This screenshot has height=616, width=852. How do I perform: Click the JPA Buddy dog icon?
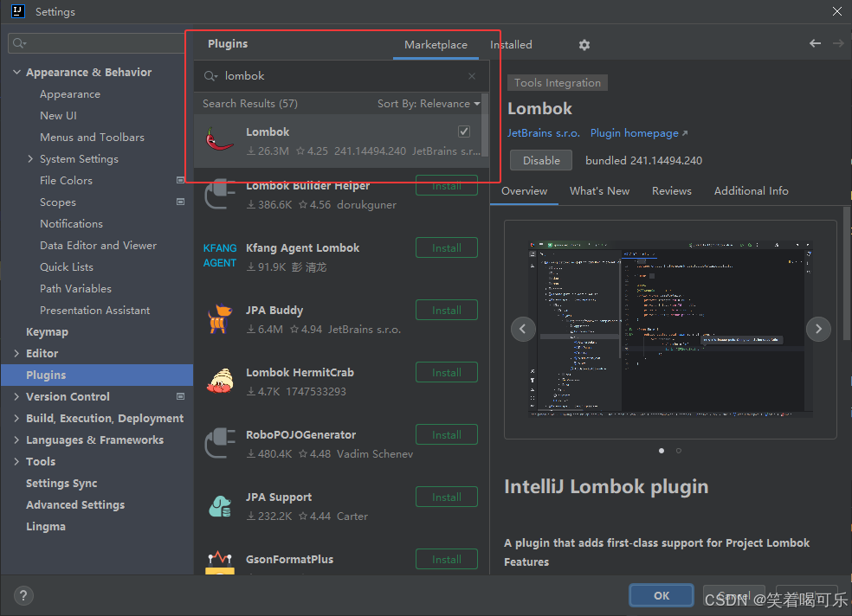point(220,318)
